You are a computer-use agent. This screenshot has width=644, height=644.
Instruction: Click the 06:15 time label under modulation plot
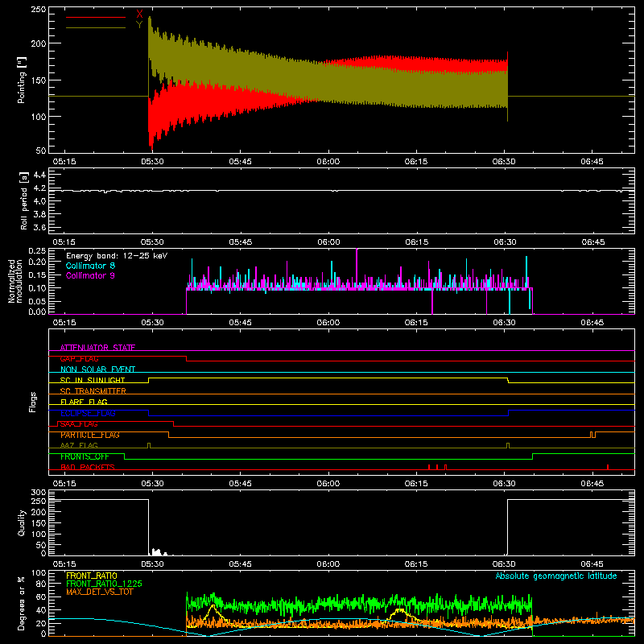416,323
